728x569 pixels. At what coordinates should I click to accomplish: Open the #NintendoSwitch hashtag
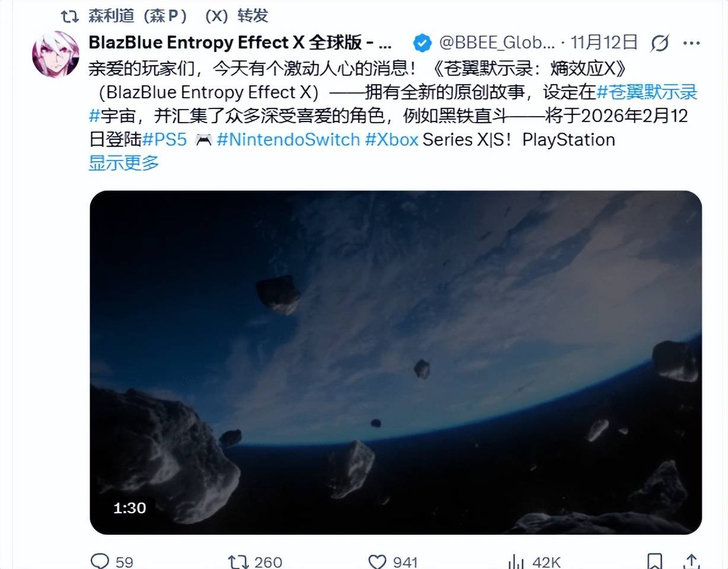(288, 139)
